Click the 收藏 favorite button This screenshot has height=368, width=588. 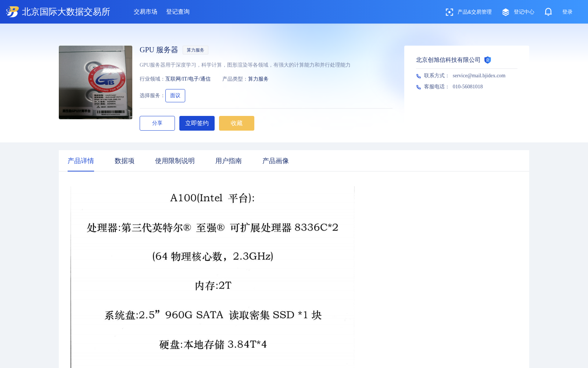tap(237, 123)
